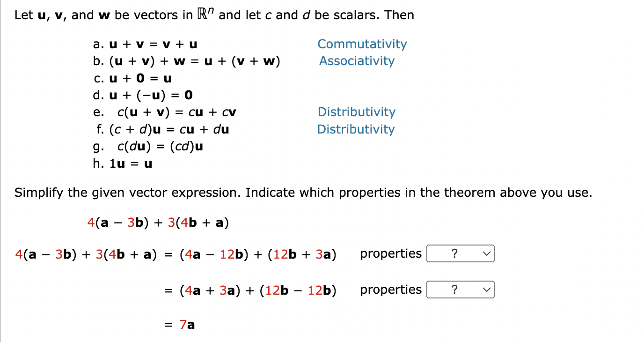Click the question mark in the first properties box
Screen dimensions: 644x342
coord(454,253)
